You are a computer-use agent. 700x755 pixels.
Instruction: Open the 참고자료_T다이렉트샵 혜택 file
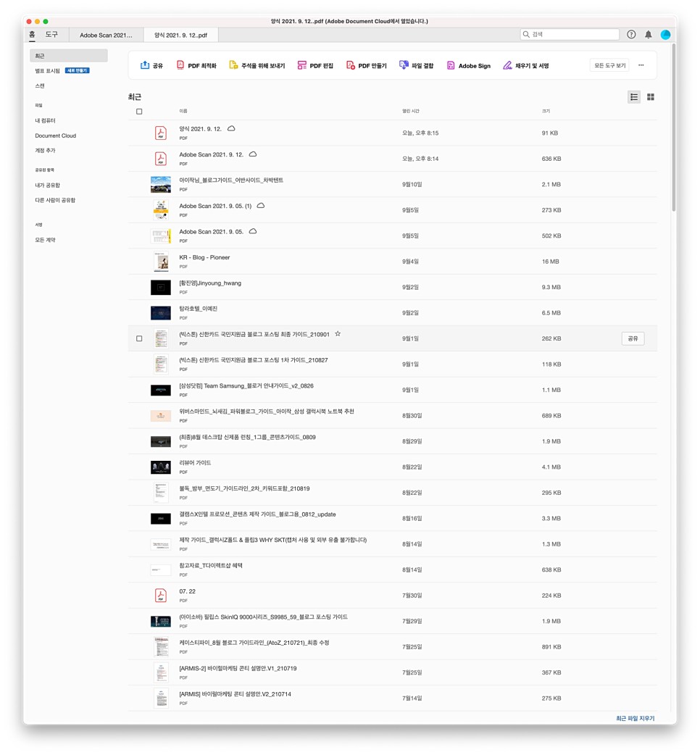click(x=210, y=565)
